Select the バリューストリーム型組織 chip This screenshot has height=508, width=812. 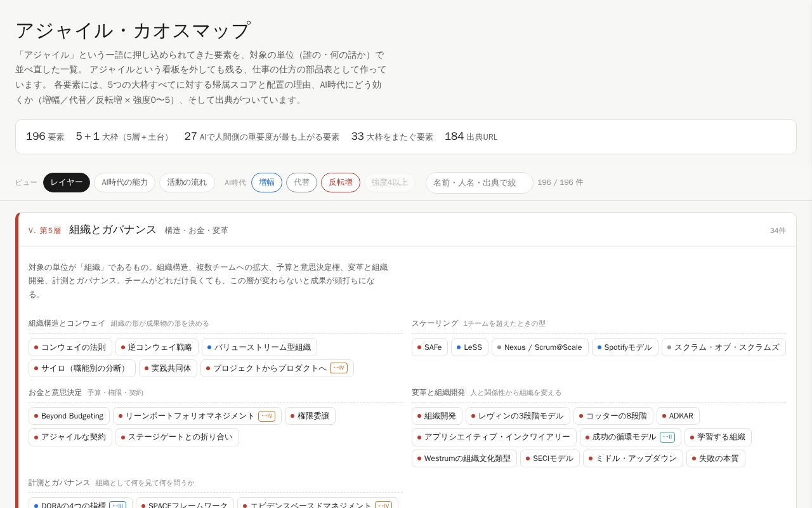(259, 347)
